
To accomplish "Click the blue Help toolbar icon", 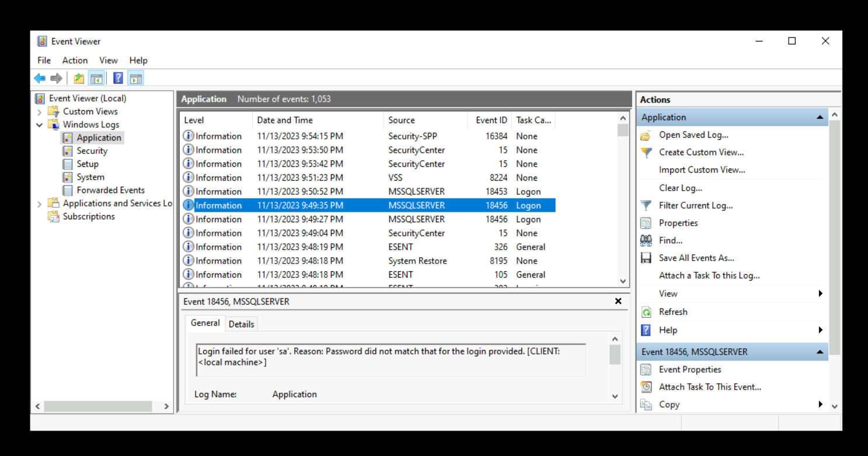I will pos(118,78).
